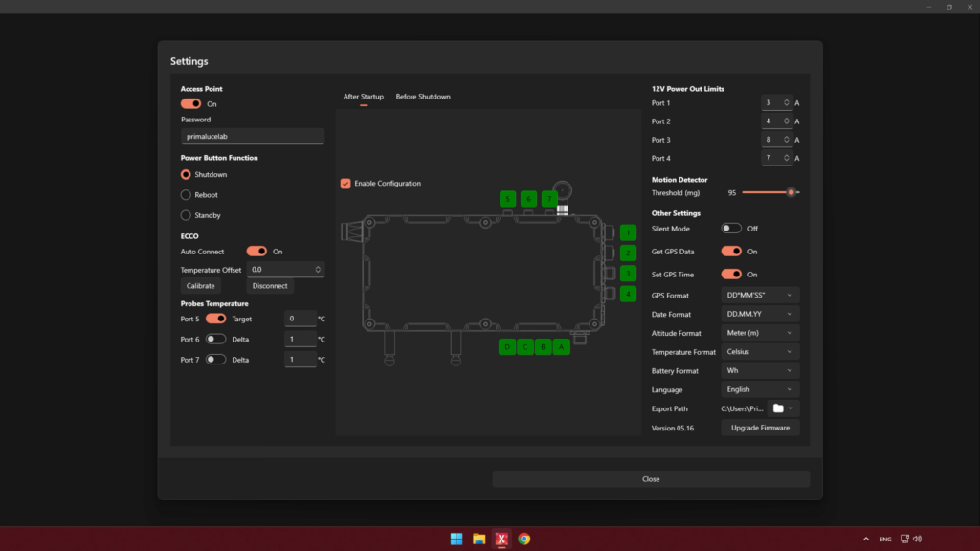This screenshot has height=551, width=980.
Task: Uncheck the Enable Configuration checkbox
Action: point(345,184)
